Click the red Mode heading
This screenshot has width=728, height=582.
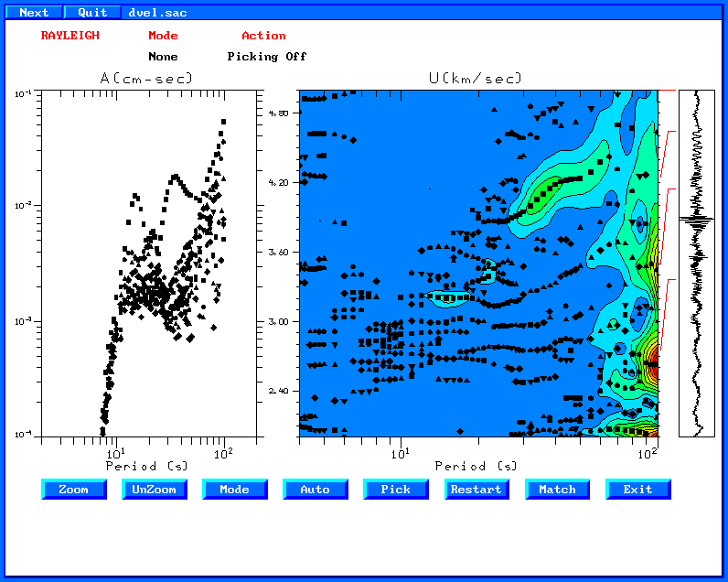(x=163, y=36)
